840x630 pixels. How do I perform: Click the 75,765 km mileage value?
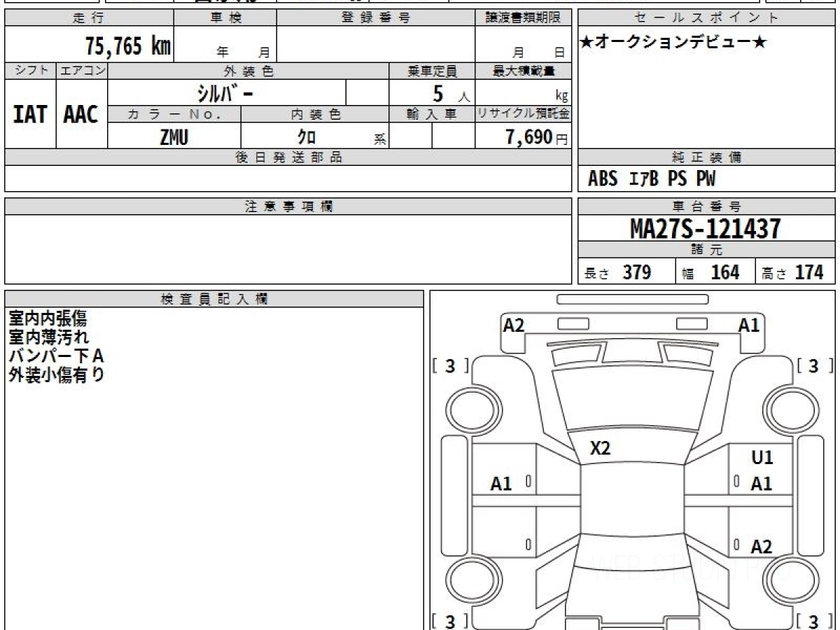point(127,46)
